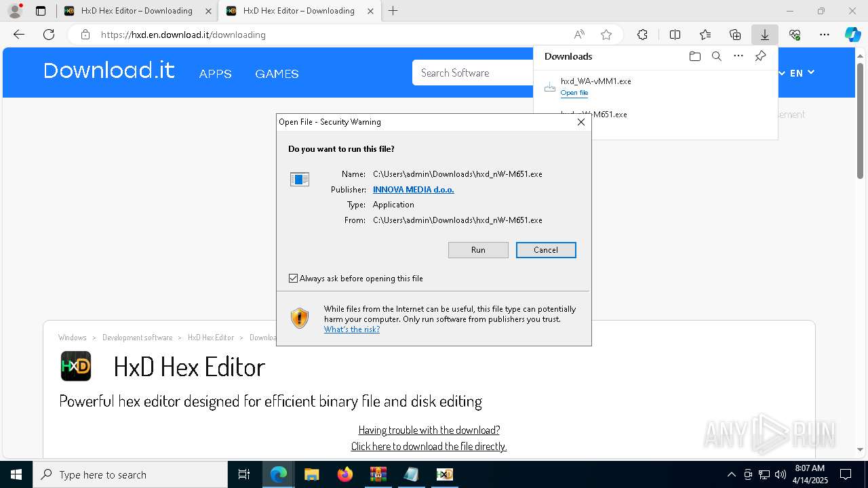Open HxD installer taskbar icon
868x488 pixels.
click(445, 474)
